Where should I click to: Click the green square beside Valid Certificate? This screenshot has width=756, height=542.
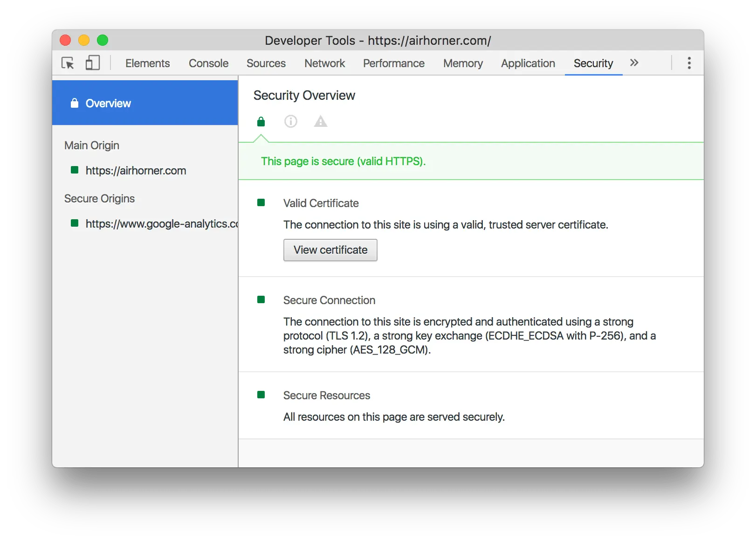tap(261, 203)
